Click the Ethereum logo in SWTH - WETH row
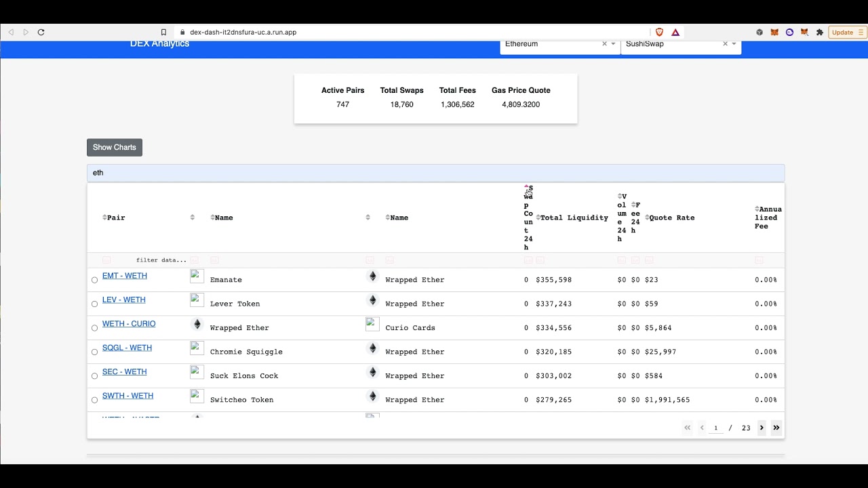The width and height of the screenshot is (868, 488). coord(372,396)
